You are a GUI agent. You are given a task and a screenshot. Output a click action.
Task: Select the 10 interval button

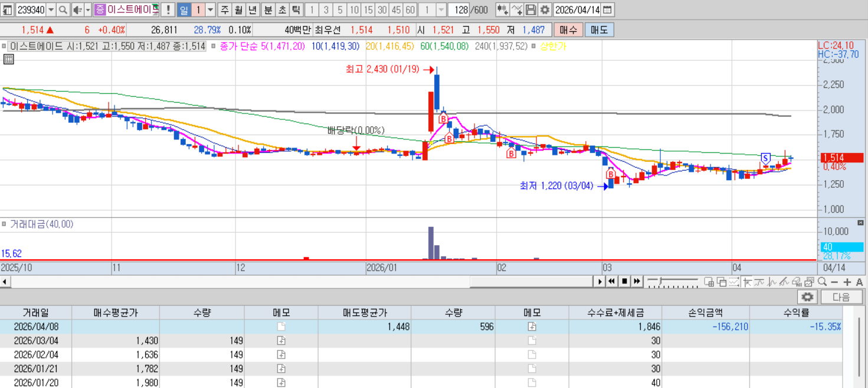click(354, 9)
